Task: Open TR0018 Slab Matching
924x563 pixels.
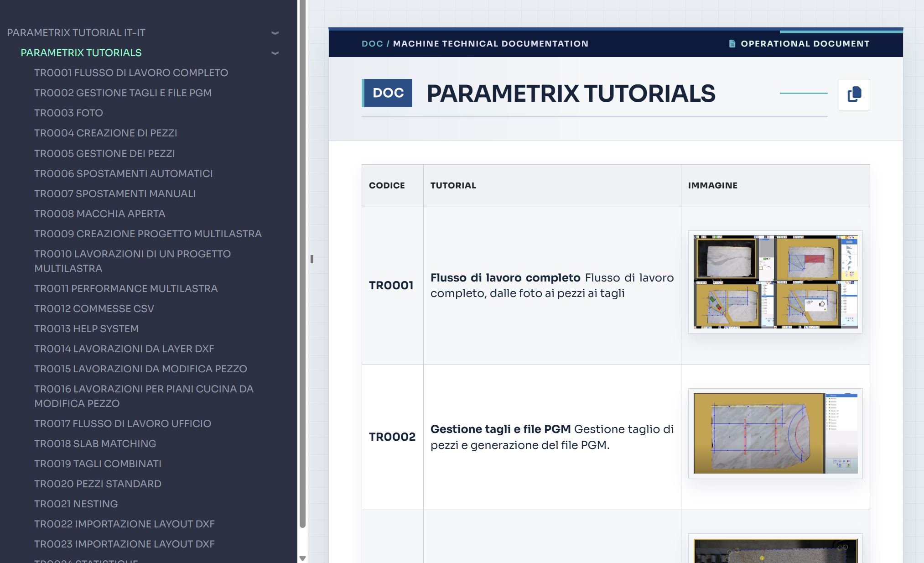Action: tap(95, 443)
